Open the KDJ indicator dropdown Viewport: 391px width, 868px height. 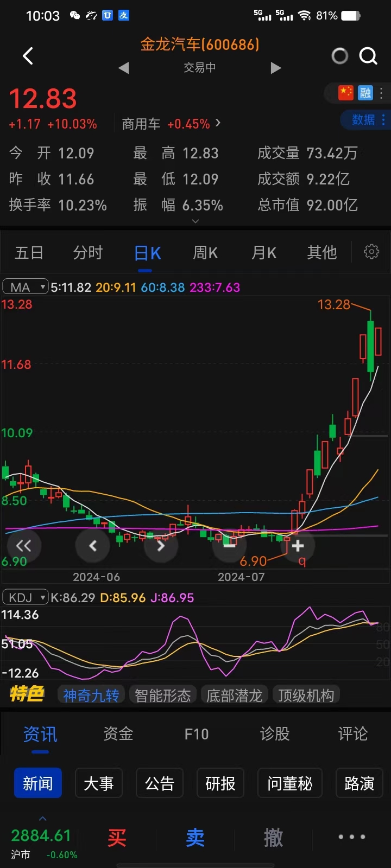tap(26, 597)
